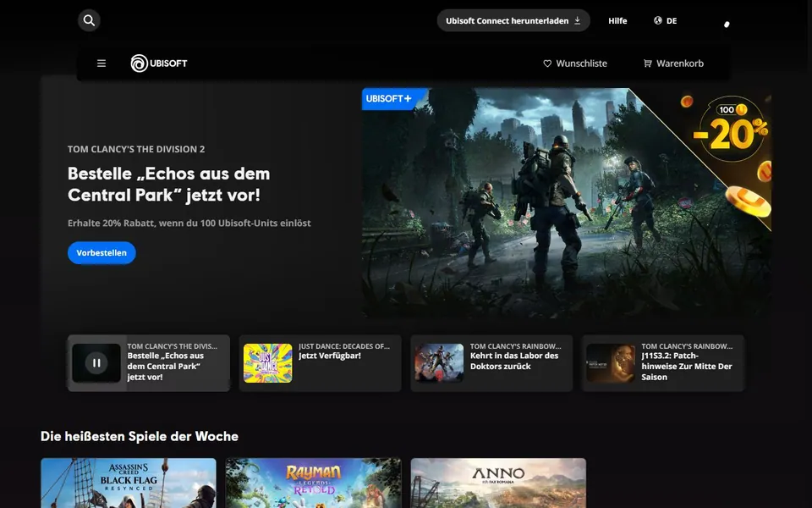This screenshot has height=508, width=812.
Task: Click the heart icon next to Wunschliste
Action: click(547, 63)
